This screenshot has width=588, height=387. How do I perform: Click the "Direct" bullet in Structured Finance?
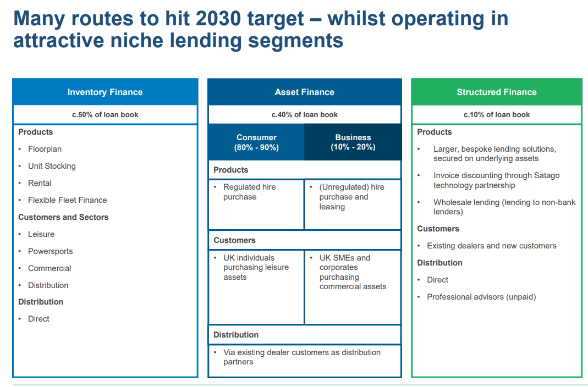point(438,280)
